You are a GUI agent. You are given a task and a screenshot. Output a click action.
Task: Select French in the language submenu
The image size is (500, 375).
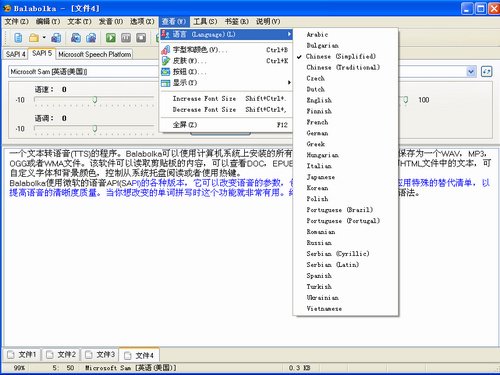click(x=345, y=122)
